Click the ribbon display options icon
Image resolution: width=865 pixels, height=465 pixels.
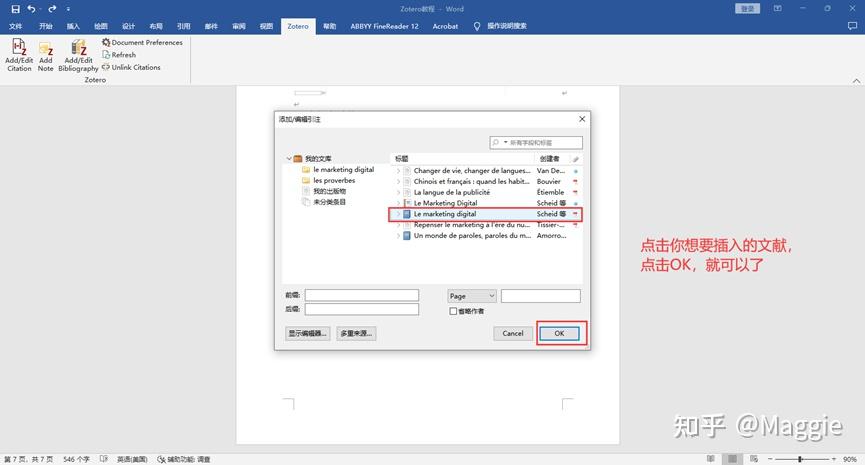click(777, 9)
